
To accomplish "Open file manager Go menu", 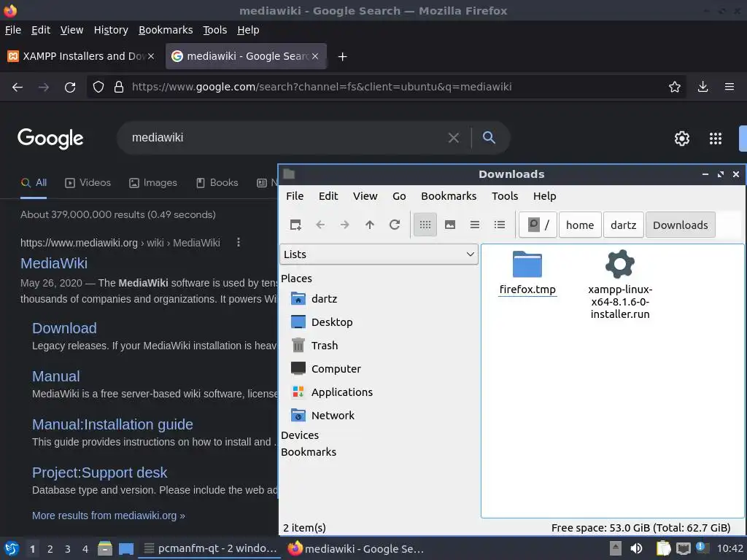I will click(x=399, y=196).
